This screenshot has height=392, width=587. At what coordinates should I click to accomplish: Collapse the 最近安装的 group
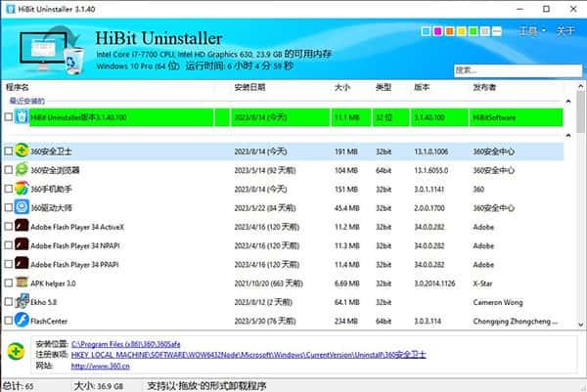point(568,101)
